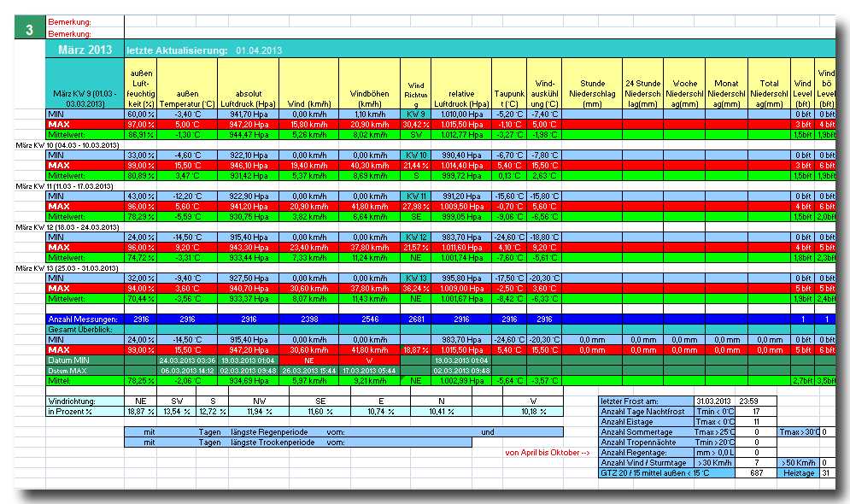Click the '943,30 Hpa' cell
Viewport: 850px width, 504px height.
point(249,248)
